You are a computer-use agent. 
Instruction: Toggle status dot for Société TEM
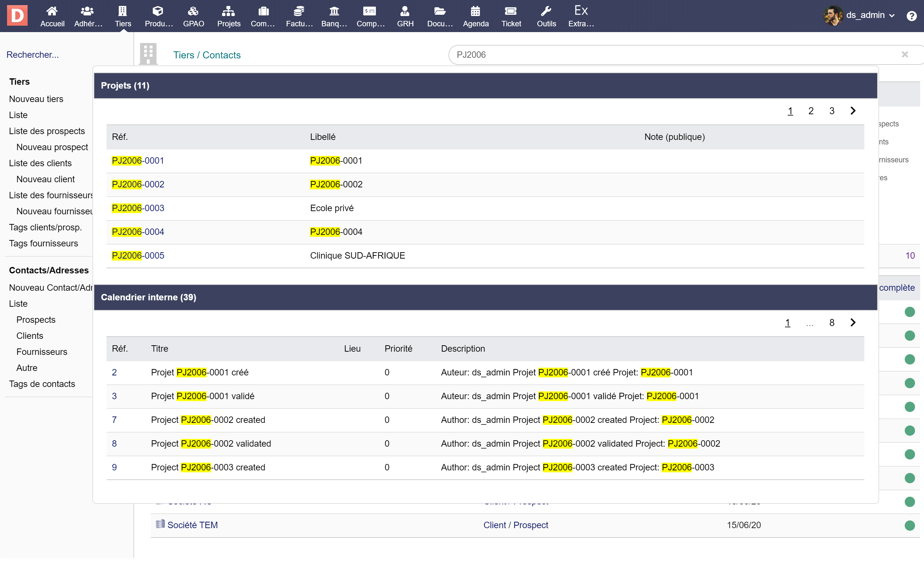tap(909, 525)
